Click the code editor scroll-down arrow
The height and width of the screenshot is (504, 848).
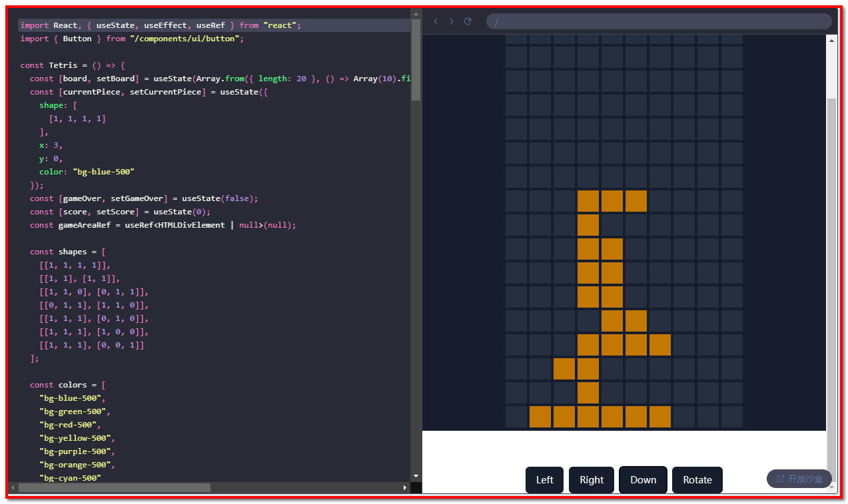tap(416, 476)
